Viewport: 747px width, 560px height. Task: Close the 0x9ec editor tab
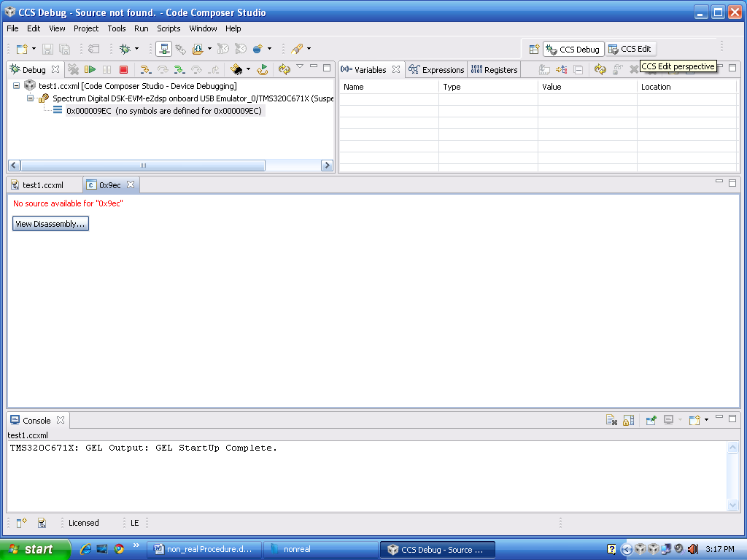click(131, 184)
